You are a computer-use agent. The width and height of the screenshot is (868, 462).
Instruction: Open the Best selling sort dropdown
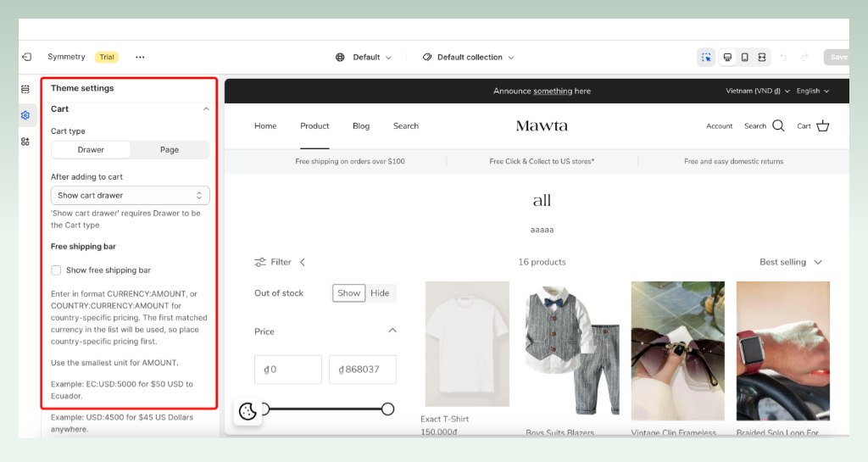click(791, 262)
